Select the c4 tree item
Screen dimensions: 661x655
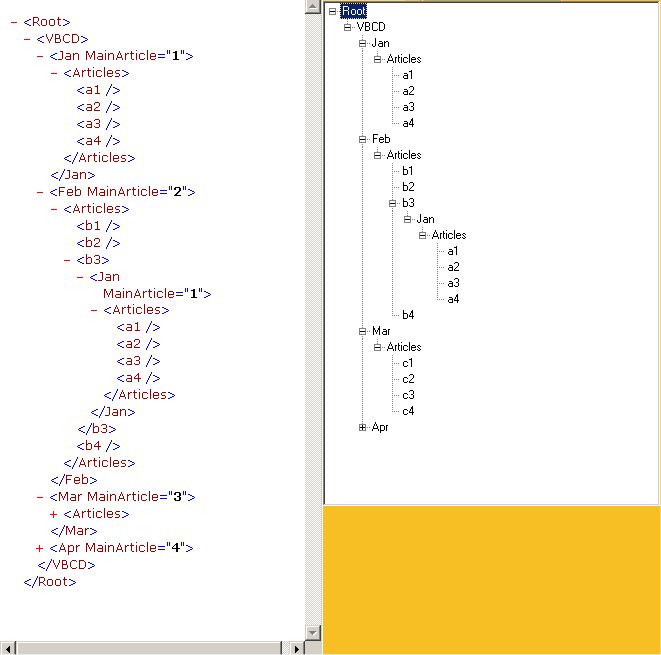408,411
